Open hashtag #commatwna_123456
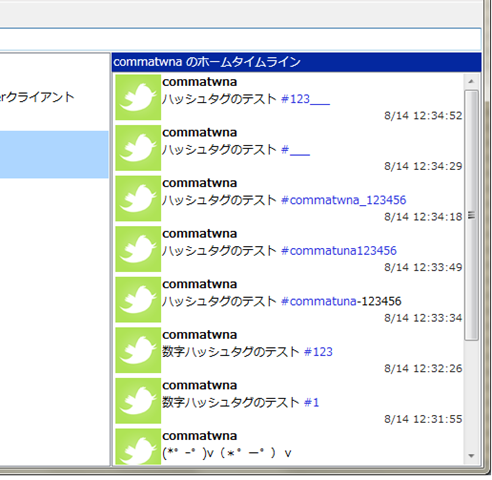The height and width of the screenshot is (480, 492). pyautogui.click(x=344, y=200)
